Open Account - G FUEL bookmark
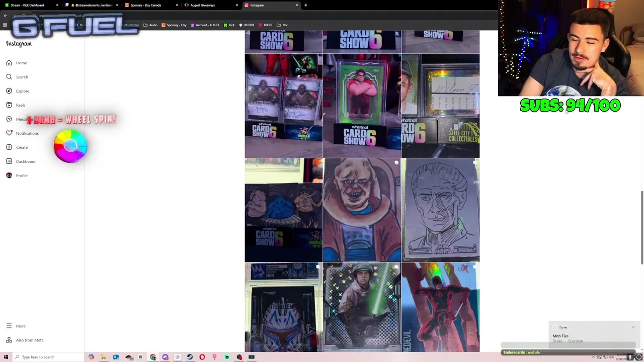The image size is (644, 362). pyautogui.click(x=205, y=25)
